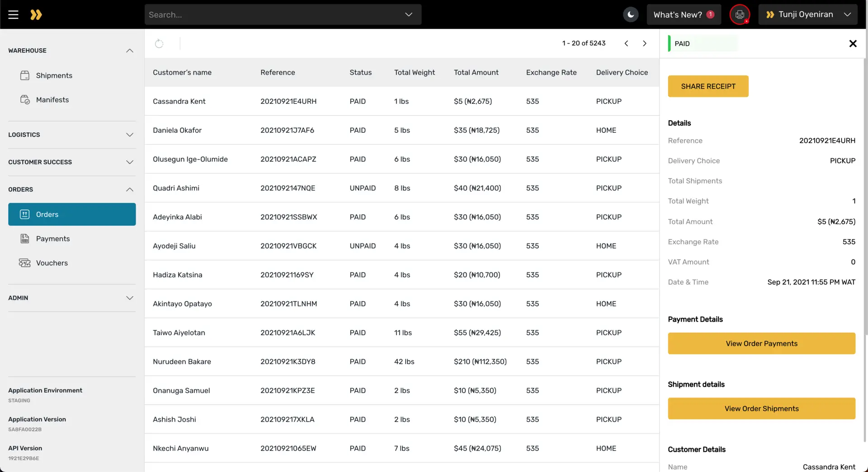The image size is (868, 472).
Task: Select Orders in the sidebar
Action: point(72,214)
